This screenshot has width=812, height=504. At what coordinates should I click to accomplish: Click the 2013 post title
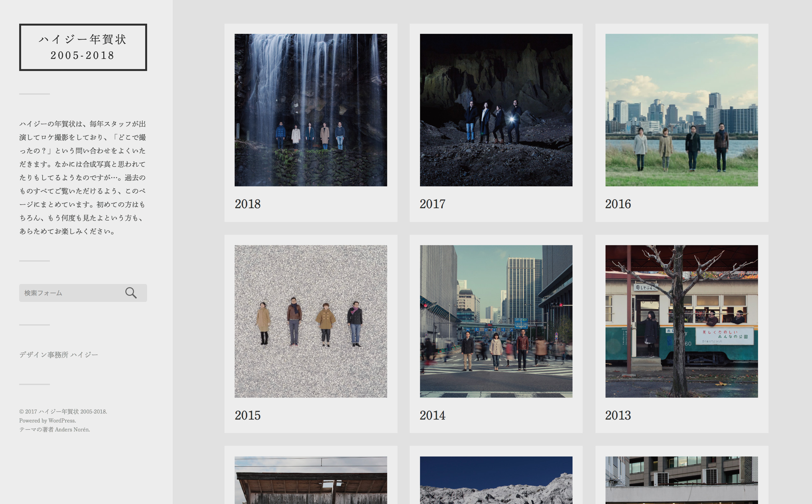point(618,415)
